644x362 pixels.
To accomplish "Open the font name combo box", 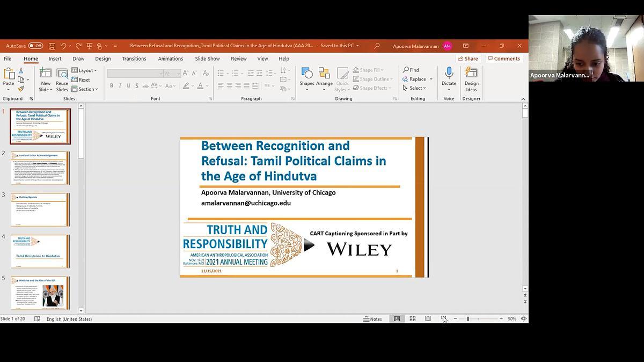I will (134, 73).
